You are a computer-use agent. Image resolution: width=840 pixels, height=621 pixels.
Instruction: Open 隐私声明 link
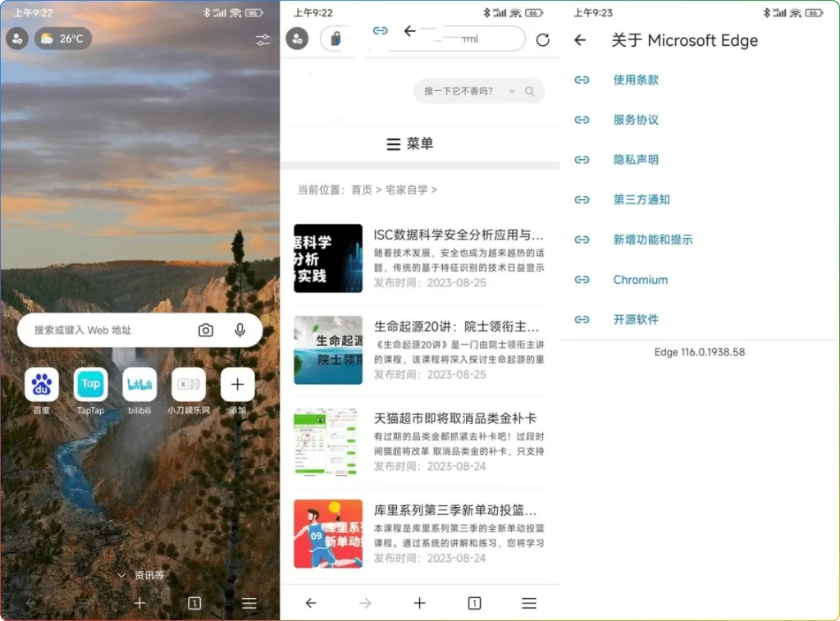pos(636,160)
